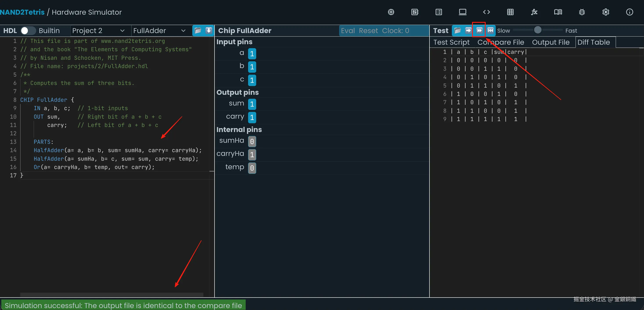The height and width of the screenshot is (310, 644).
Task: Toggle input pin a value
Action: pos(252,54)
